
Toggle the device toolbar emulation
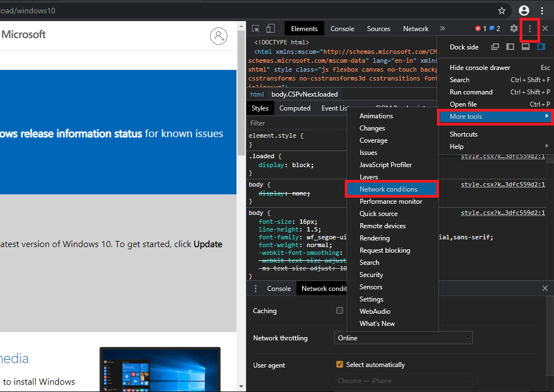[x=270, y=28]
